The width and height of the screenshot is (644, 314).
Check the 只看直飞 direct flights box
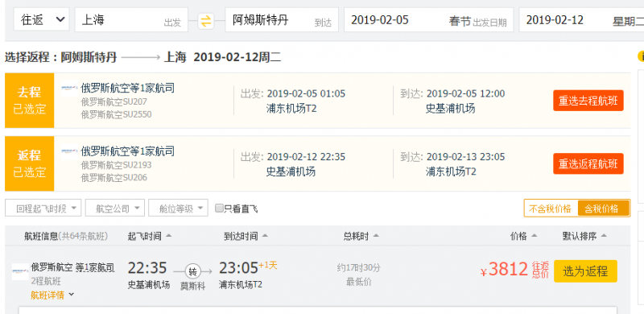click(x=219, y=209)
